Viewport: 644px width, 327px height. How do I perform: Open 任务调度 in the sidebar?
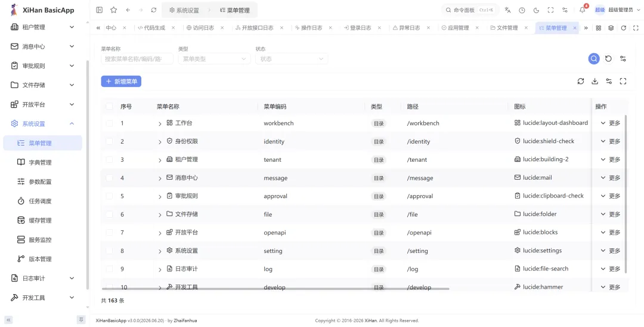point(43,201)
